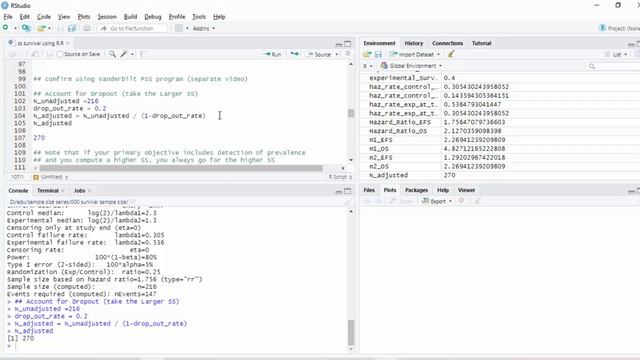Save the script using editor save icon
This screenshot has height=360, width=640.
(49, 54)
